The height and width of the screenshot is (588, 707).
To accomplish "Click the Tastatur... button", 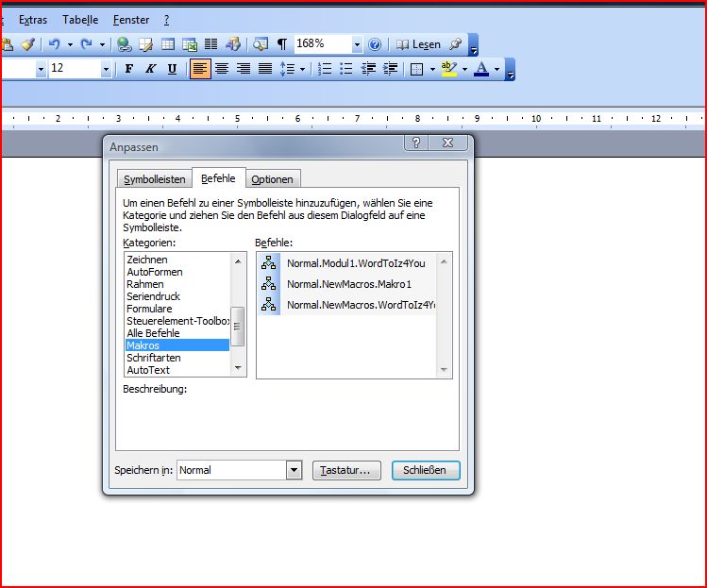I will tap(346, 470).
